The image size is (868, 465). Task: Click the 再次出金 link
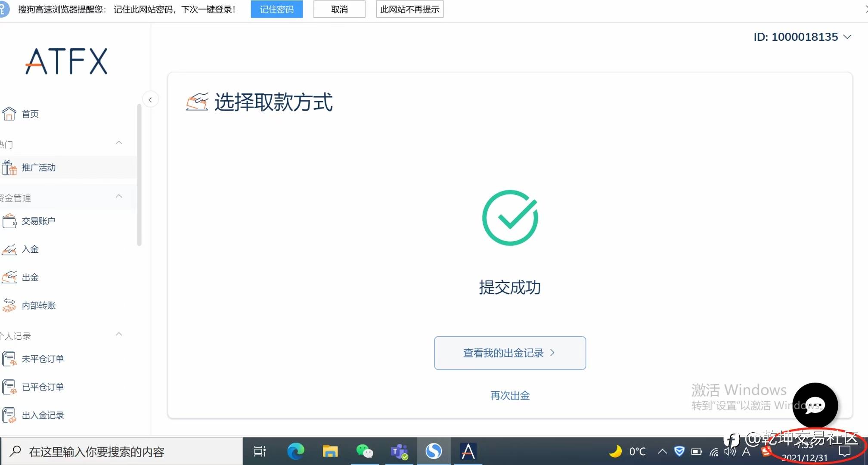click(x=510, y=395)
